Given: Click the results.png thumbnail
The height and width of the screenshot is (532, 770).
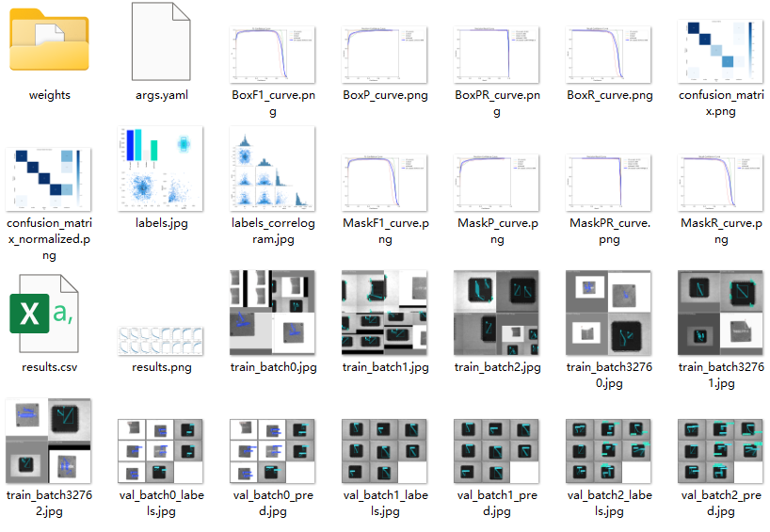Looking at the screenshot, I should (160, 341).
